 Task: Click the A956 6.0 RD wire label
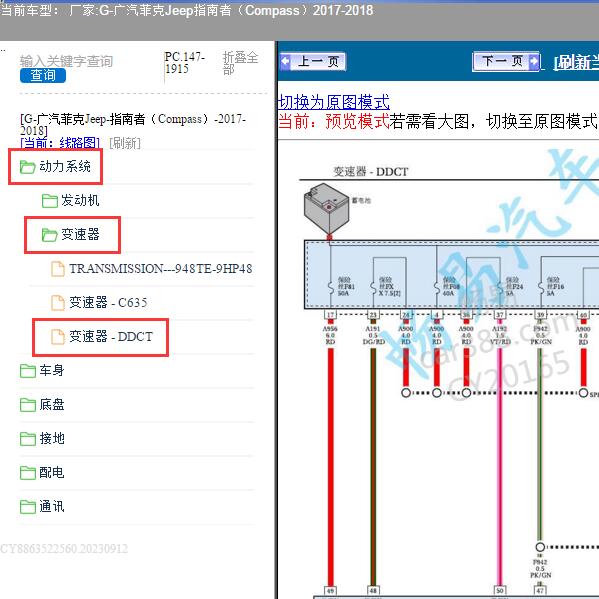[330, 335]
